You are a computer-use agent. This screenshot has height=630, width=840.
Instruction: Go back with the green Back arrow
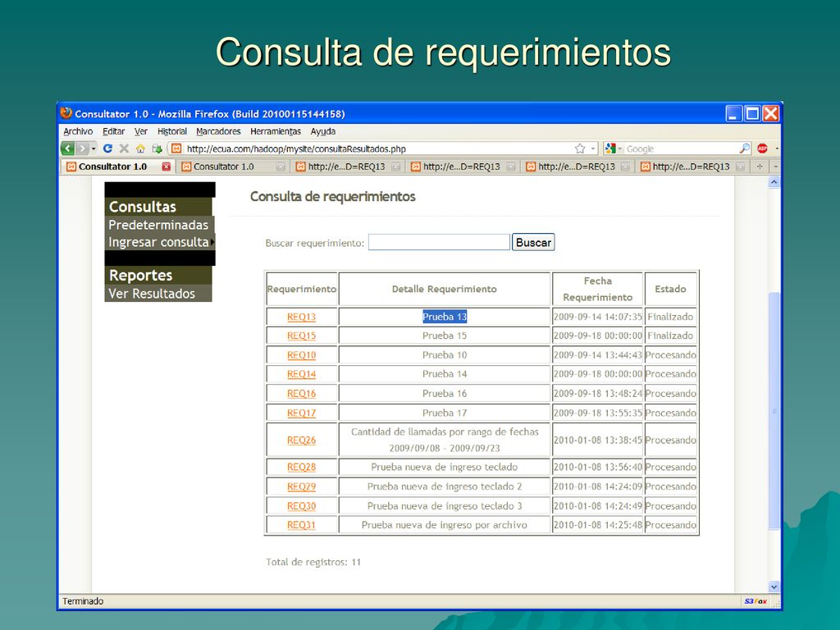point(67,148)
